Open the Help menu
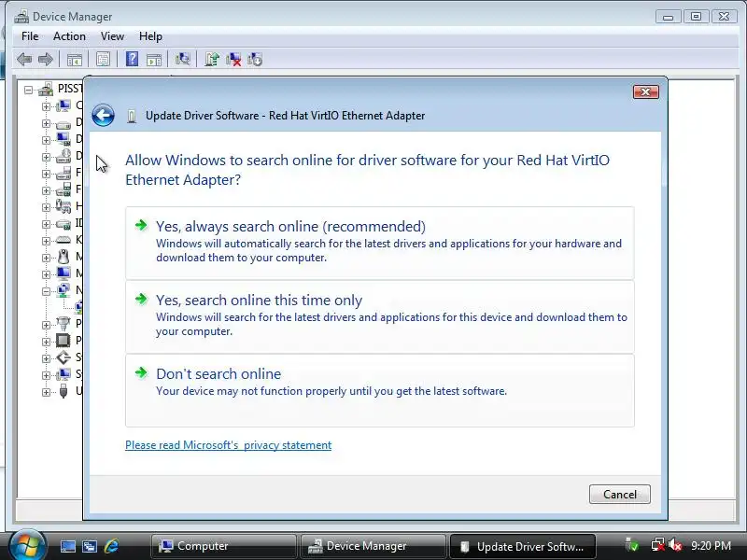747x560 pixels. coord(150,36)
